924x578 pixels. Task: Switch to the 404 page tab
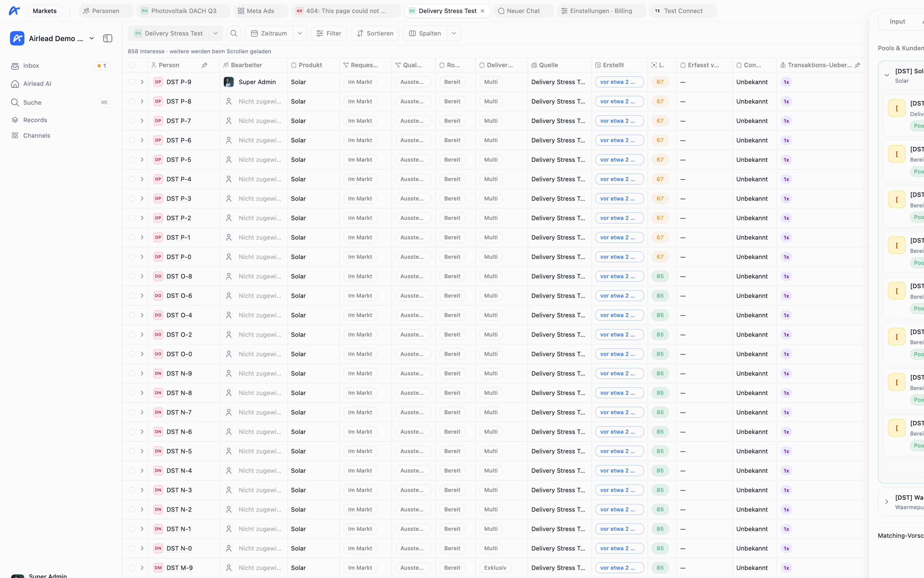coord(346,11)
